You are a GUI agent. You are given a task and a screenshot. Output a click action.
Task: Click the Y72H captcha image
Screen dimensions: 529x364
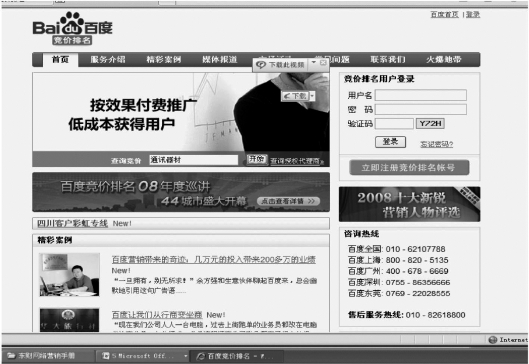click(430, 123)
